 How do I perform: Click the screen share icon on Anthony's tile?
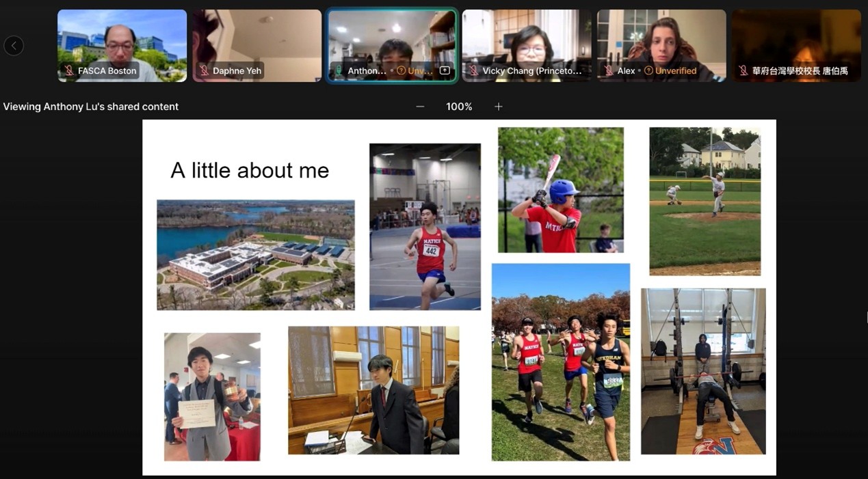[445, 71]
